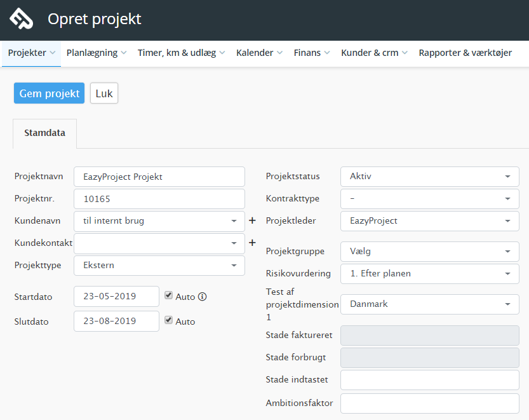Open the Projektgruppe dropdown
This screenshot has height=420, width=529.
coord(429,252)
